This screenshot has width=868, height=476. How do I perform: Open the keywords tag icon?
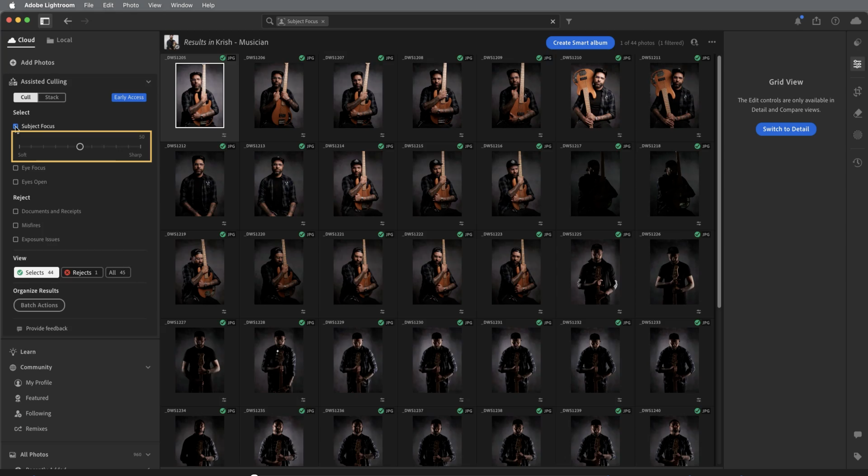(x=857, y=456)
